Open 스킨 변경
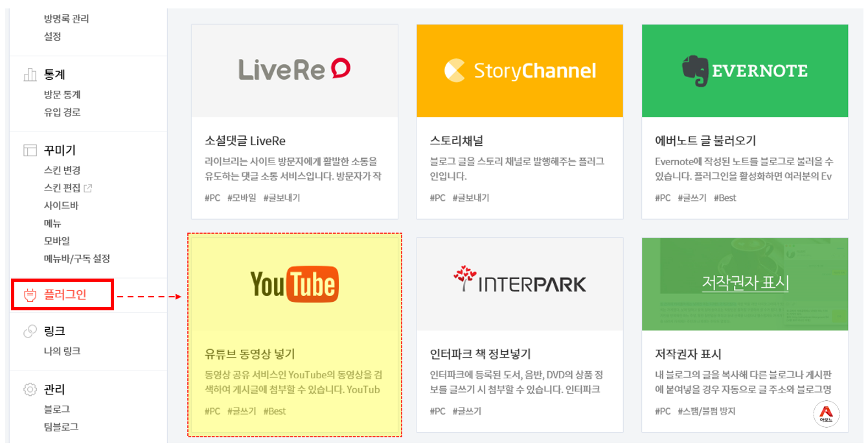The height and width of the screenshot is (447, 868). [x=62, y=170]
